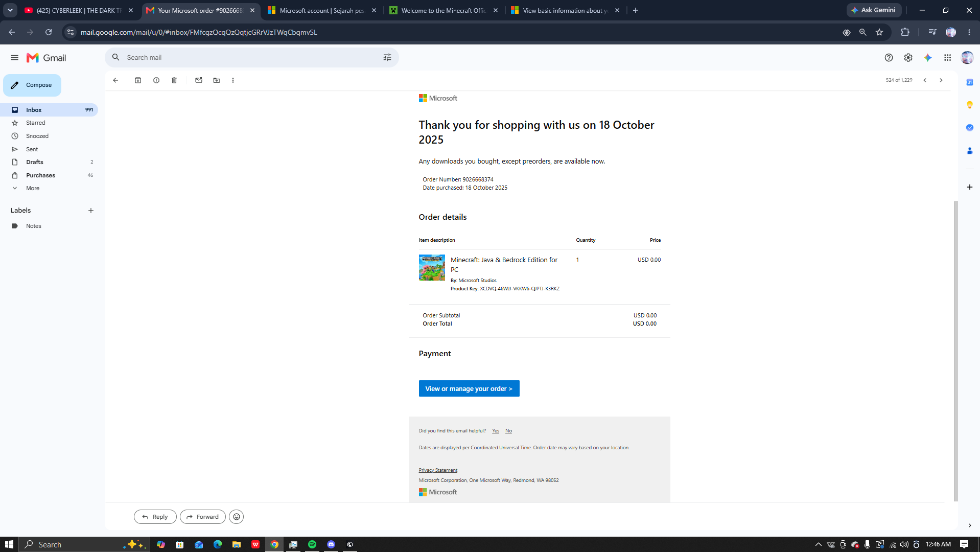
Task: Show search options filter in search bar
Action: [387, 58]
